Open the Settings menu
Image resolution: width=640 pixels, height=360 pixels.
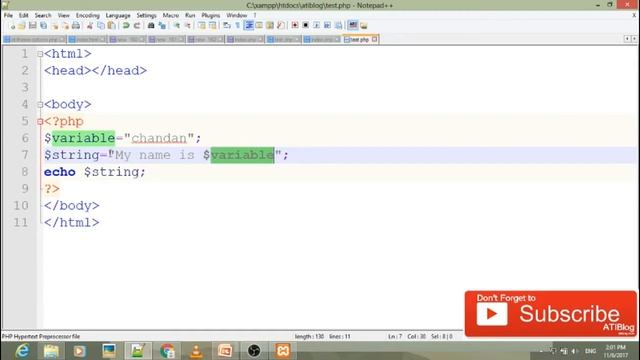pyautogui.click(x=146, y=16)
